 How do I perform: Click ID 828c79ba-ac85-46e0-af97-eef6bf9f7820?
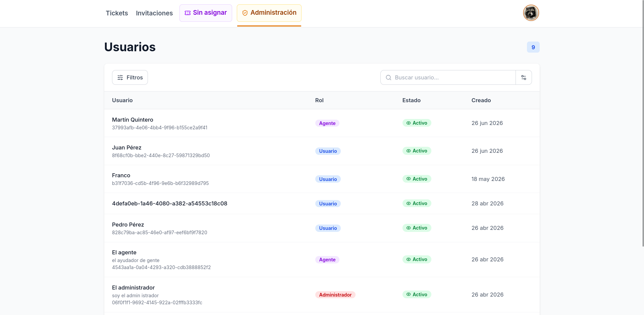(160, 233)
